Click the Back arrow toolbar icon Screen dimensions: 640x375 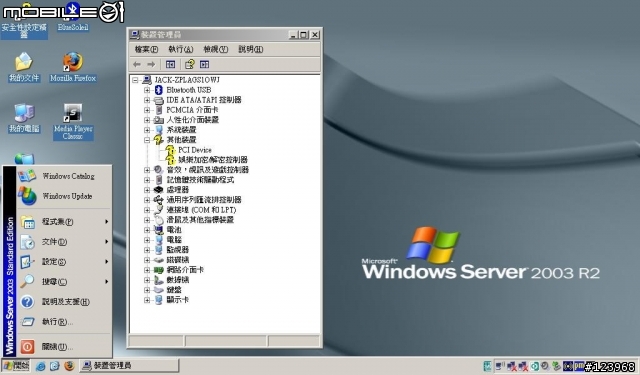pyautogui.click(x=137, y=64)
